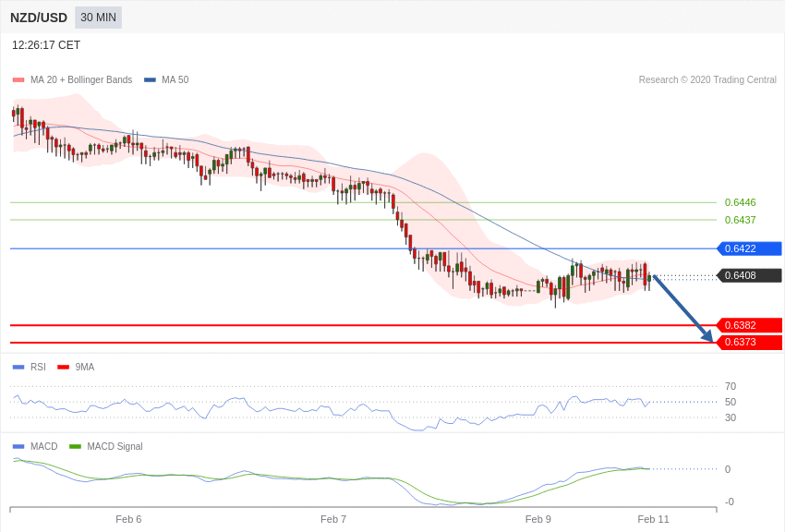Click the RSI 30 axis value

pos(731,417)
